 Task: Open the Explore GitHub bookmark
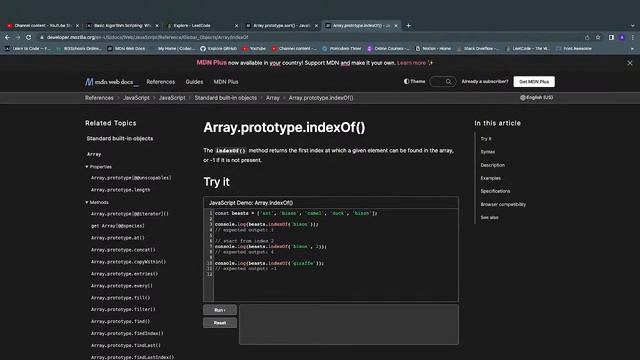[218, 48]
